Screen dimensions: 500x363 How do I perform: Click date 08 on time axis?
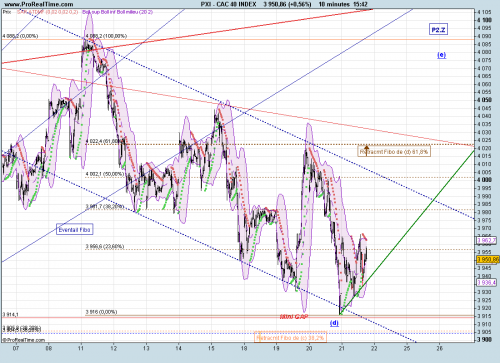tap(49, 348)
